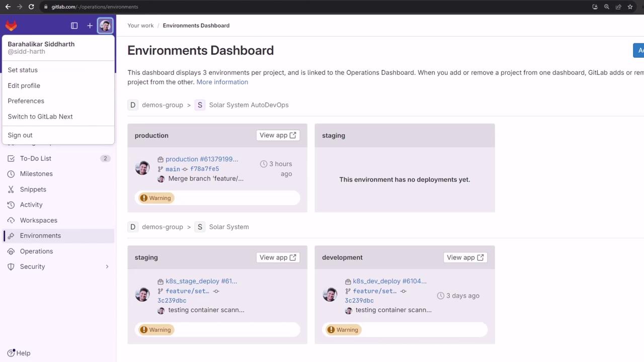
Task: Switch to GitLab Next
Action: coord(40,117)
